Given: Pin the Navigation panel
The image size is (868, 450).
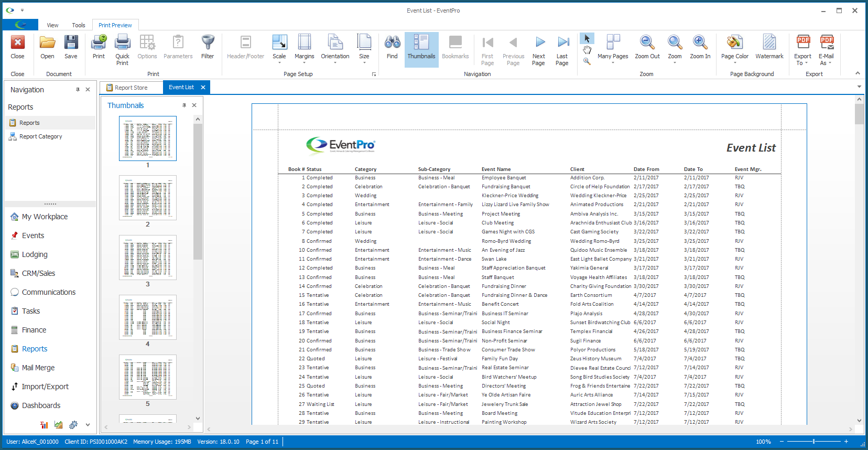Looking at the screenshot, I should click(x=78, y=90).
